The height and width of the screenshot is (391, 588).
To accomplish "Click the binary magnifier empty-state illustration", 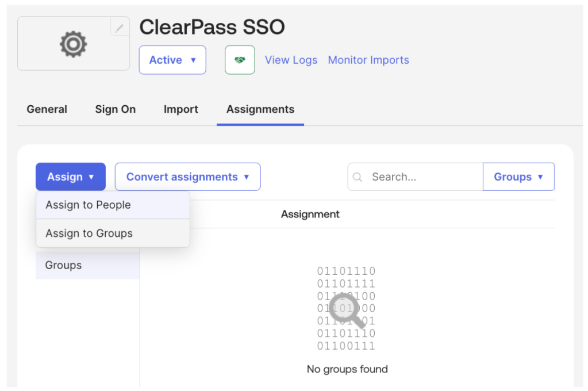I will [x=347, y=309].
